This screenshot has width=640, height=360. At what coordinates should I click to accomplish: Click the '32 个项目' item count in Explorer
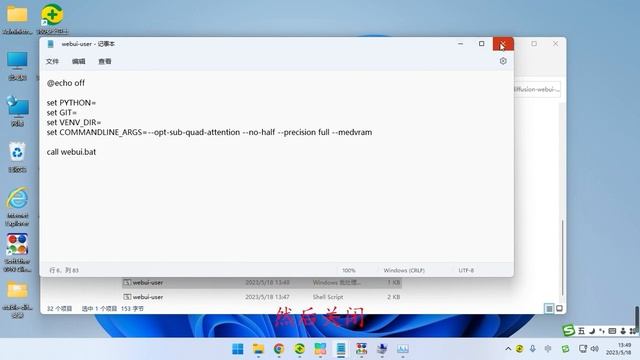tap(59, 309)
